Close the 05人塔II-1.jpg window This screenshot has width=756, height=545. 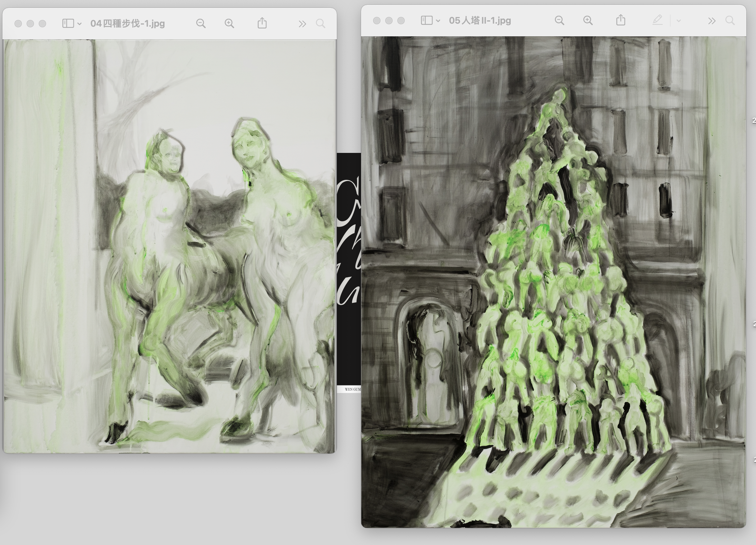tap(377, 21)
